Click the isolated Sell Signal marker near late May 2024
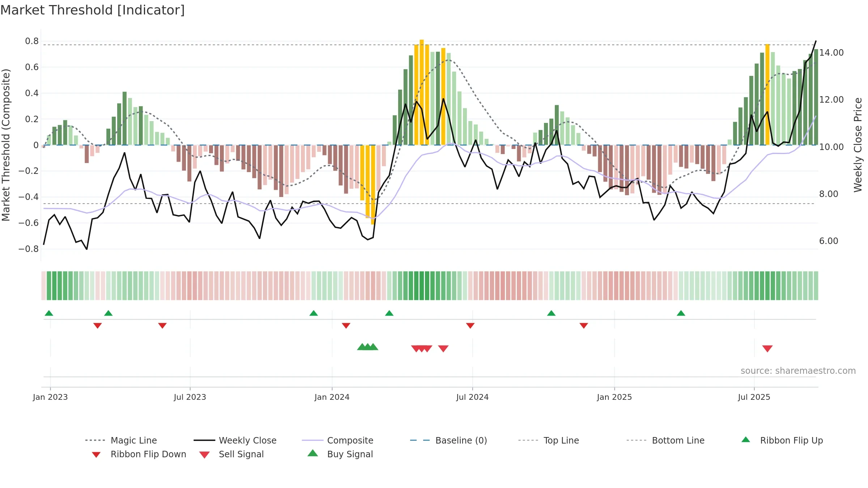This screenshot has height=488, width=868. click(443, 349)
